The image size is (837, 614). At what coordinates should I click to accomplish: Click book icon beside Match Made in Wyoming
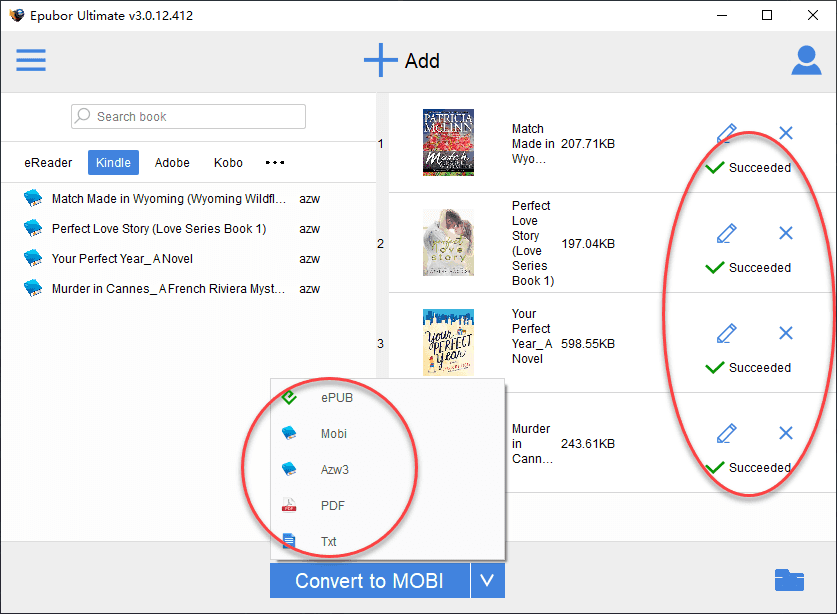click(33, 198)
